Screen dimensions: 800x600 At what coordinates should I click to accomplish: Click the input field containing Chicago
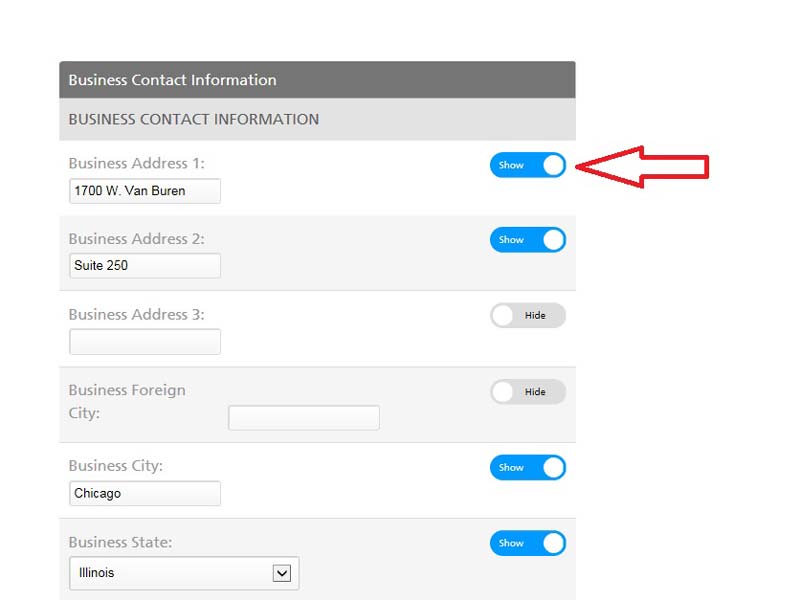[144, 493]
